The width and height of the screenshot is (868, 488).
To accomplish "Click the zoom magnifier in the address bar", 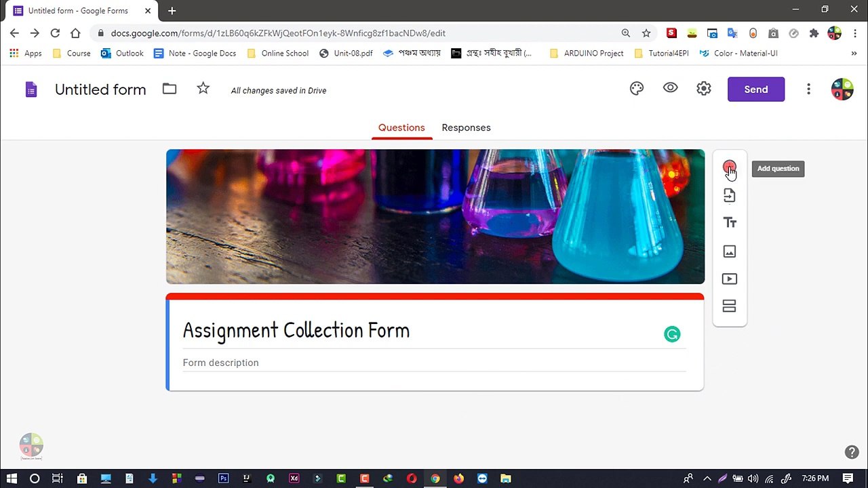I will pyautogui.click(x=626, y=33).
